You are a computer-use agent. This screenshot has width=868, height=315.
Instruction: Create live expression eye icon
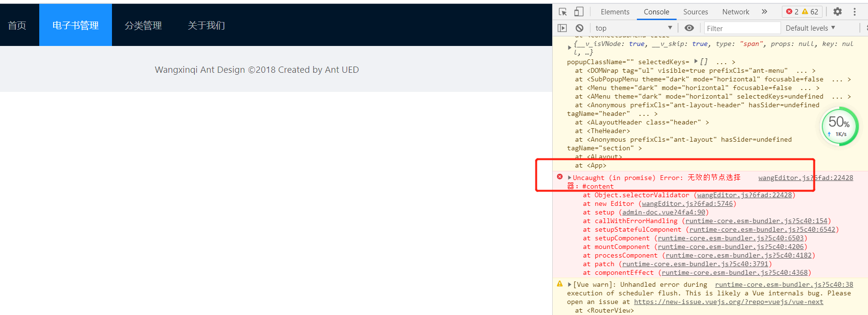pyautogui.click(x=689, y=28)
